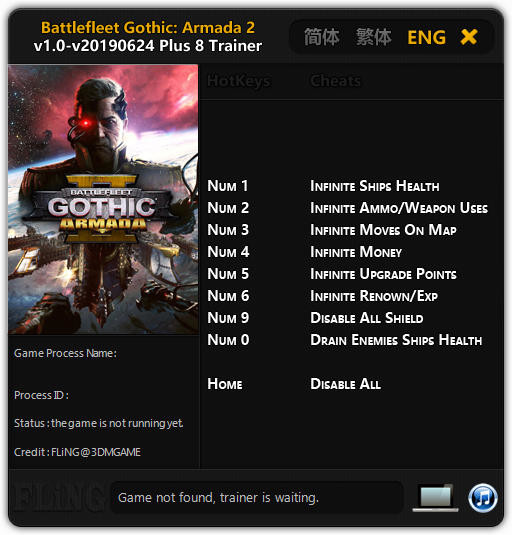
Task: Click the game not running status text
Action: (99, 423)
